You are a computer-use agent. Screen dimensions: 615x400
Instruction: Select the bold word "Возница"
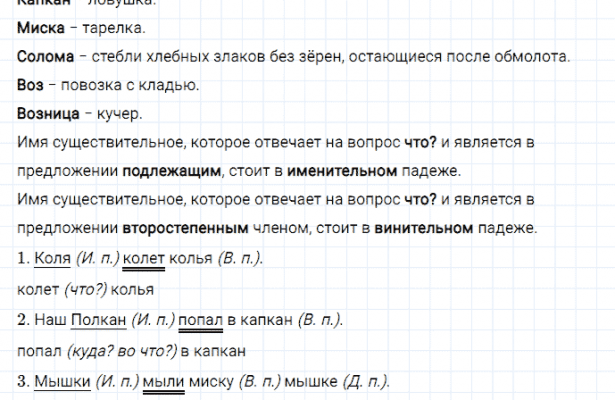pos(49,114)
